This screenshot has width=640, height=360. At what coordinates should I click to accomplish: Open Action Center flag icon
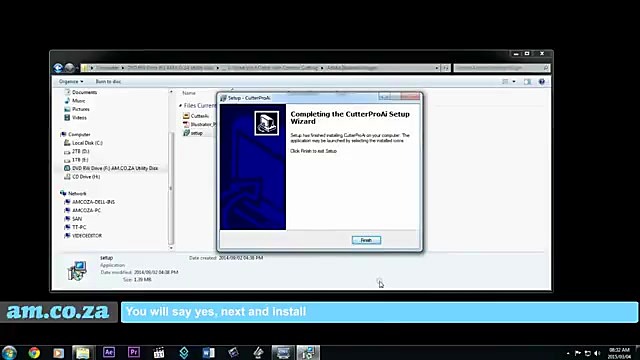[578, 353]
